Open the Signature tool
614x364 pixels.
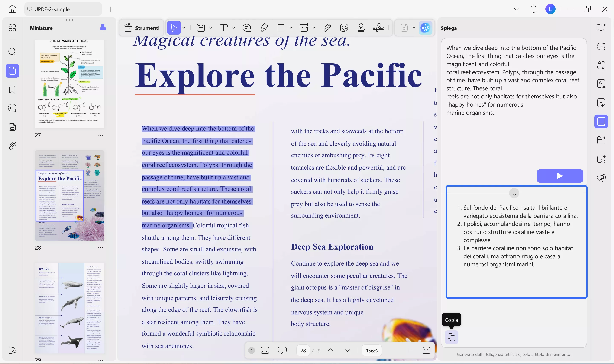click(x=378, y=28)
